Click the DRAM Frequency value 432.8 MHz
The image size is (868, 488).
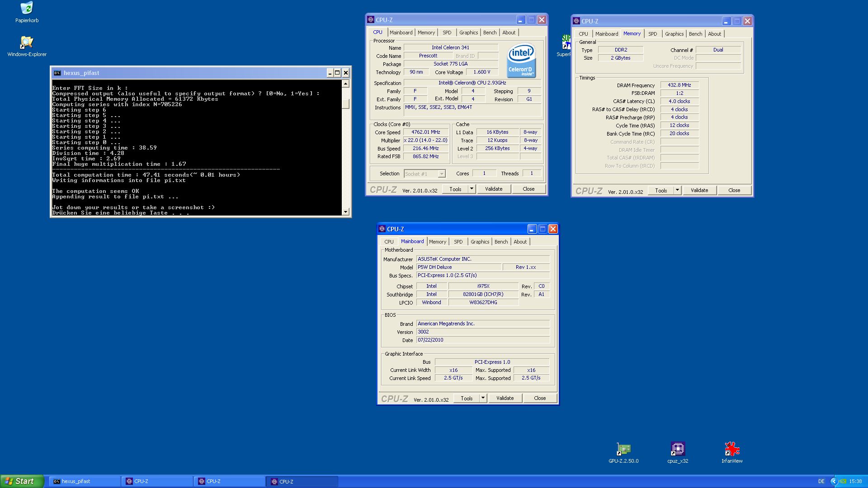679,85
